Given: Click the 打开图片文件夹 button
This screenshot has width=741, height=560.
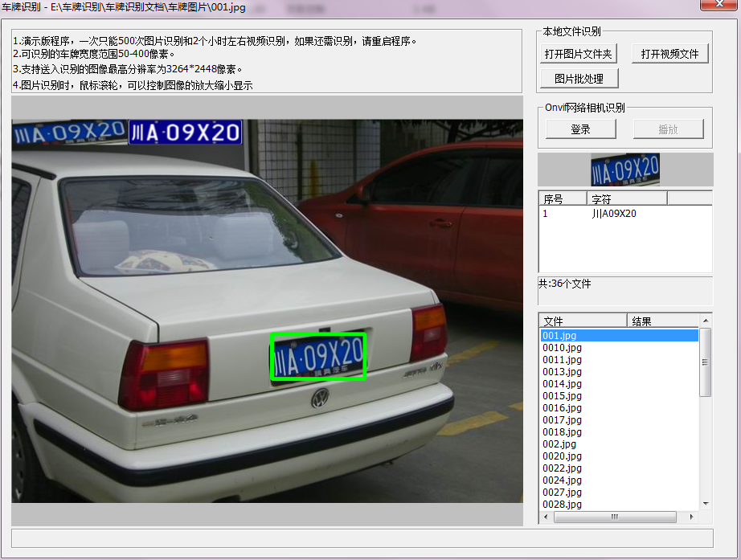Looking at the screenshot, I should [579, 55].
